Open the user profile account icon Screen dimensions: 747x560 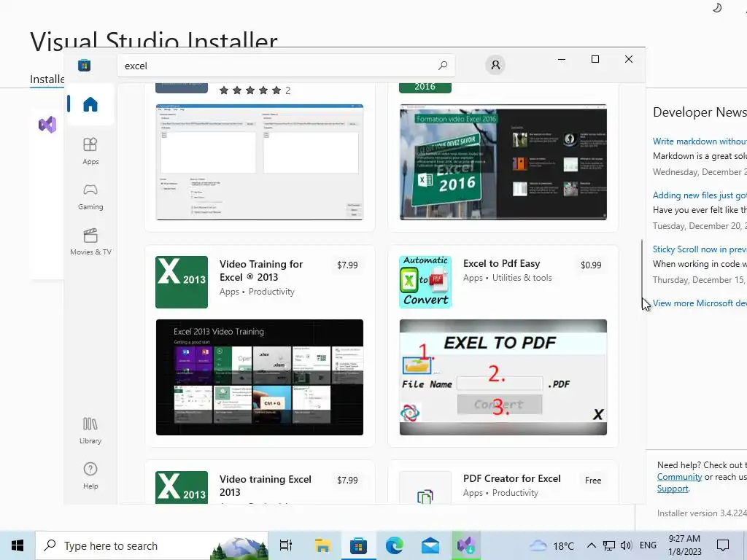point(495,65)
